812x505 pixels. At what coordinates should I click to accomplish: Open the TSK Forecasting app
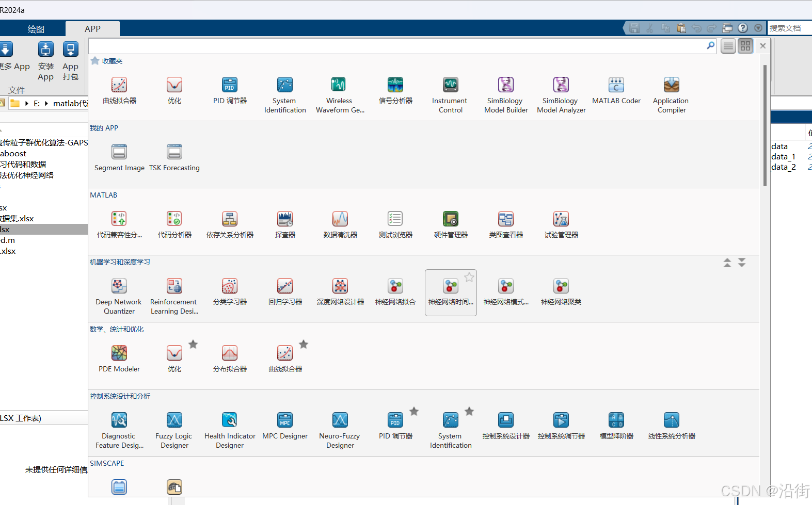pos(174,157)
